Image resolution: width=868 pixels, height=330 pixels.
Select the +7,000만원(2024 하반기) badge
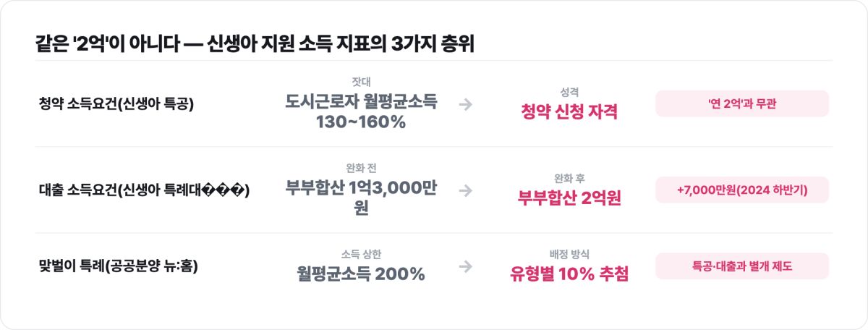[742, 190]
